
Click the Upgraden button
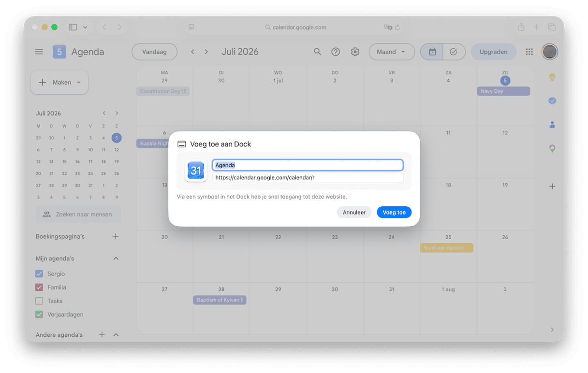pos(494,52)
